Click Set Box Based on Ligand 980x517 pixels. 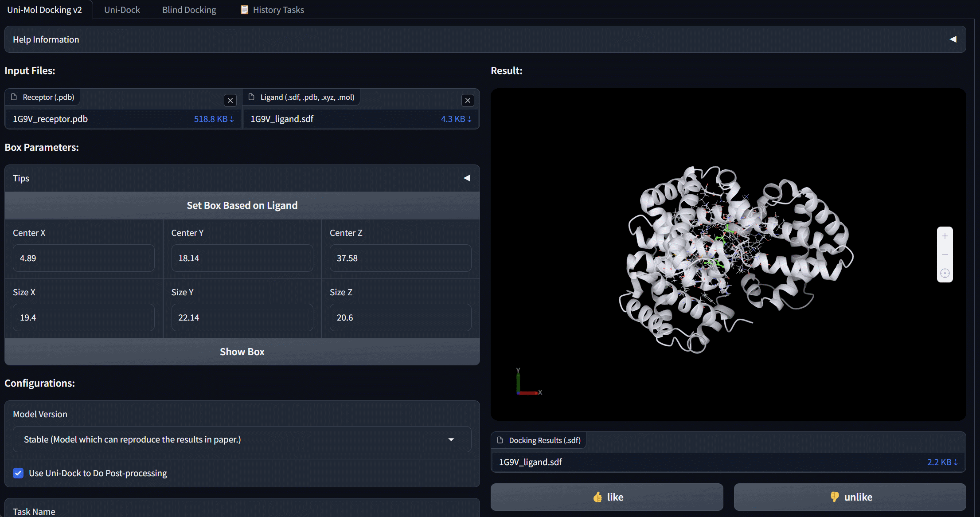(242, 205)
